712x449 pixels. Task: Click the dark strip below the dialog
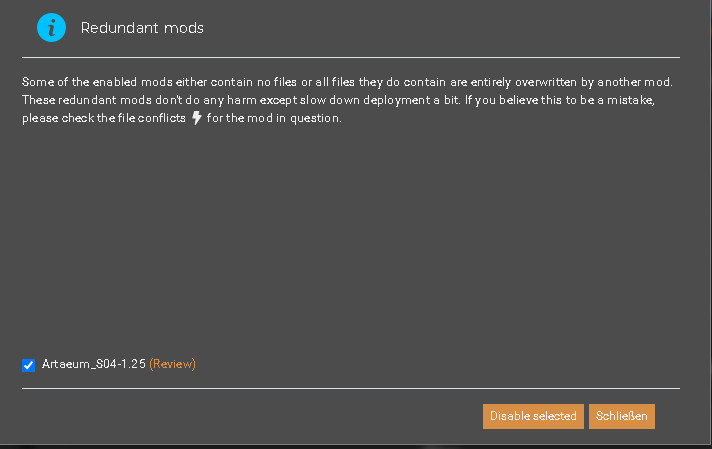[350, 445]
